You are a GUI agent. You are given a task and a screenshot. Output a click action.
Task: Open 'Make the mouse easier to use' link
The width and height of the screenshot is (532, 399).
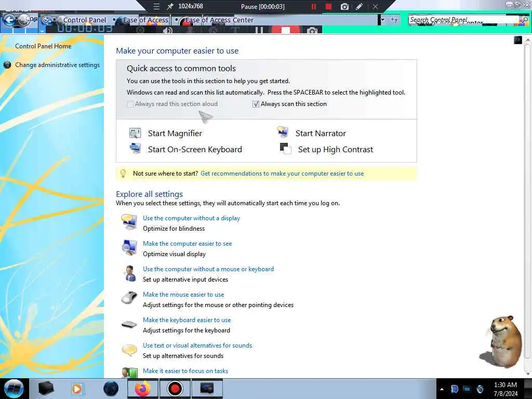(x=183, y=295)
